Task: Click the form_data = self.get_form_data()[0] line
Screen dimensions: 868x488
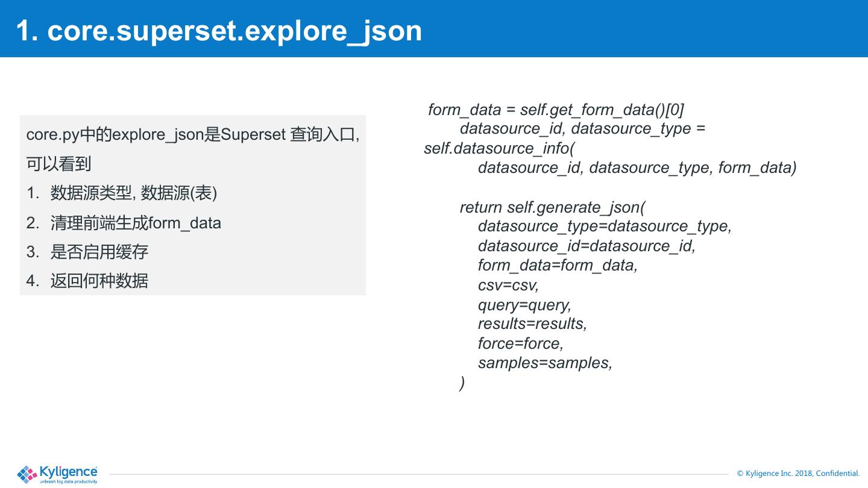Action: pyautogui.click(x=556, y=110)
